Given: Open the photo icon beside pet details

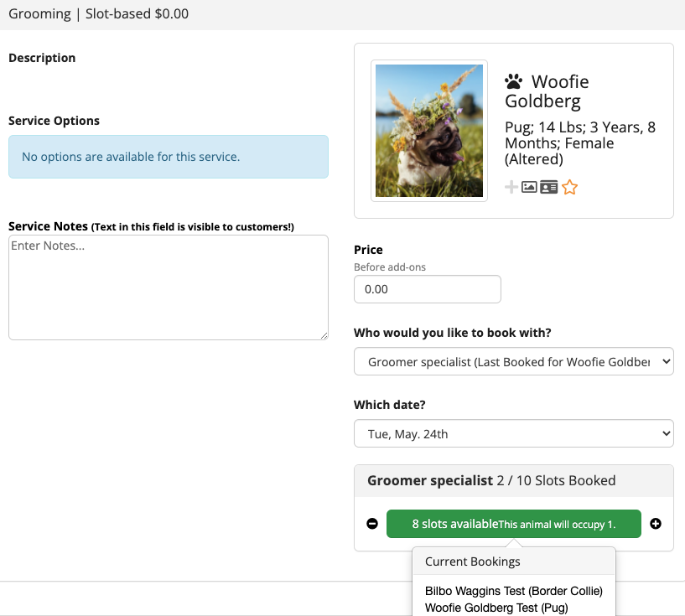Looking at the screenshot, I should point(529,187).
